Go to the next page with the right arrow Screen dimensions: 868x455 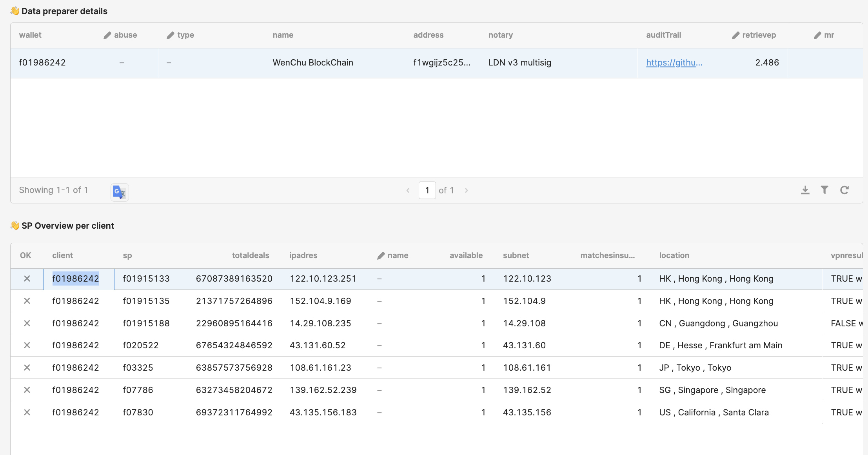[x=466, y=190]
